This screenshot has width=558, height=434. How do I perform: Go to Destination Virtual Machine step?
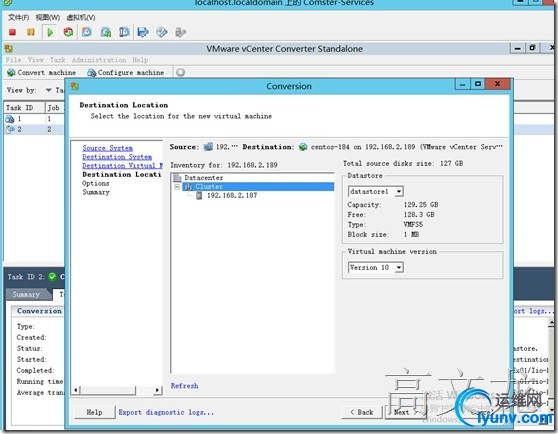tap(122, 166)
